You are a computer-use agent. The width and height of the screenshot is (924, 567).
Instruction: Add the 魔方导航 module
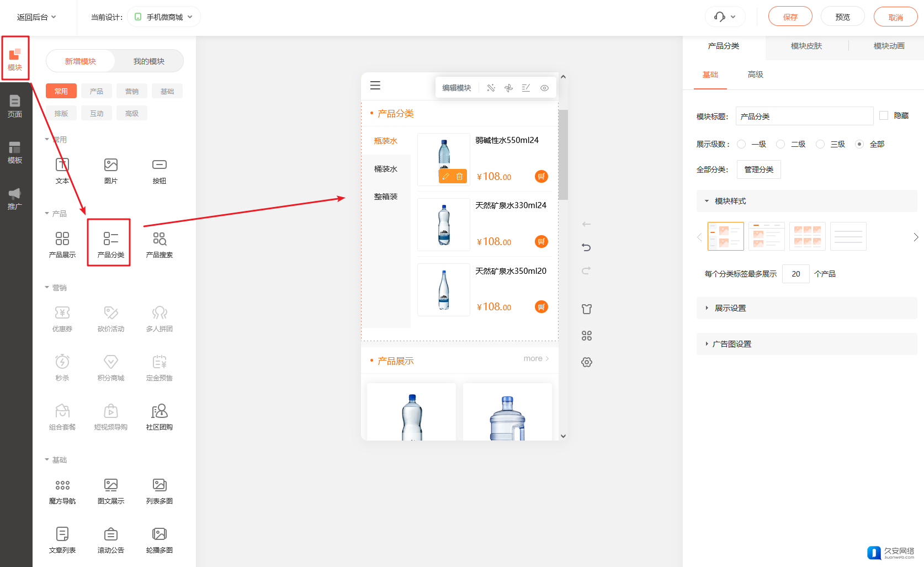coord(62,490)
